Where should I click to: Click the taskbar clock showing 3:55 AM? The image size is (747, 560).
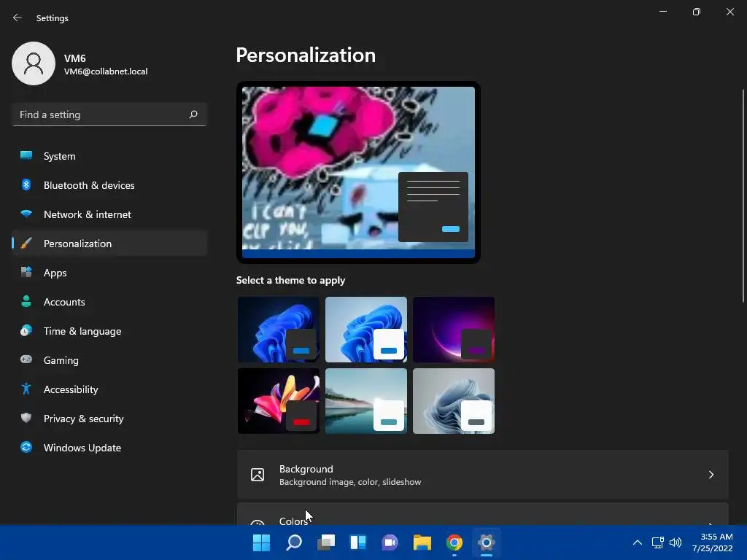tap(712, 542)
